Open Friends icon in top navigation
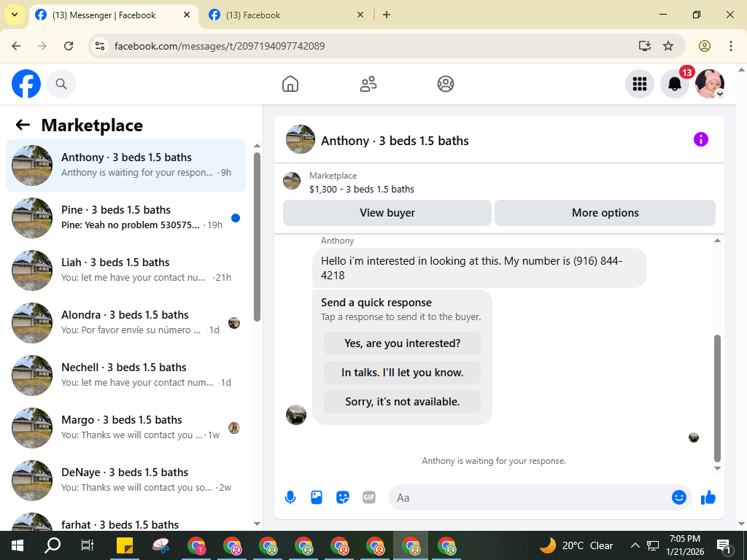Viewport: 747px width, 560px height. pos(368,84)
